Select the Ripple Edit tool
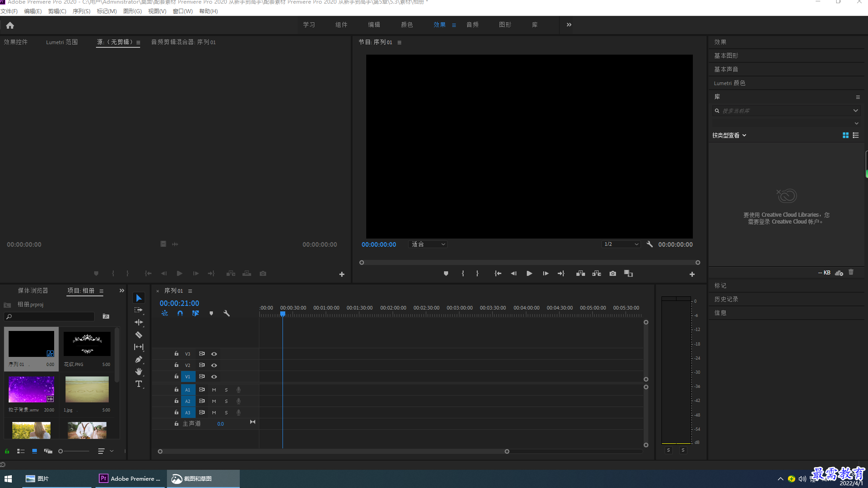868x488 pixels. 139,322
